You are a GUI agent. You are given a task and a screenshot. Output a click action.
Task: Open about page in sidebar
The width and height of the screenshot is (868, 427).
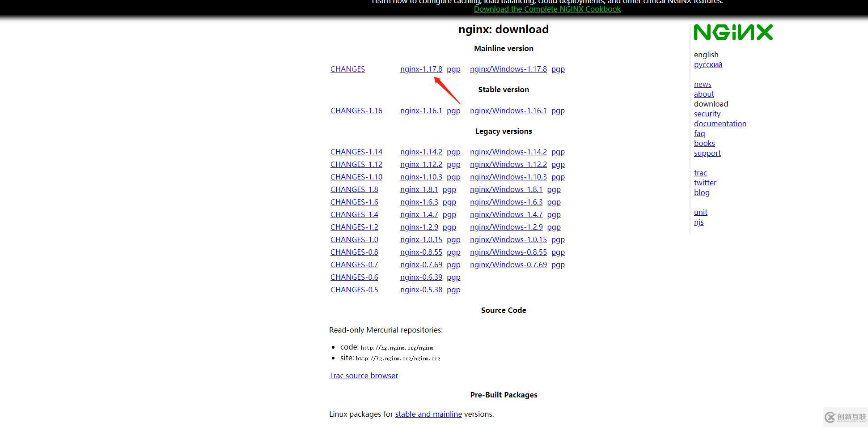point(704,94)
